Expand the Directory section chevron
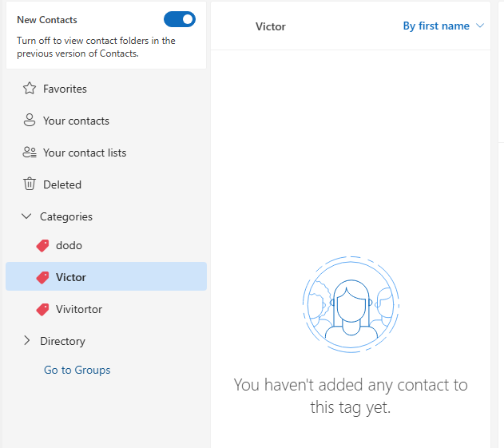The height and width of the screenshot is (448, 504). click(26, 341)
